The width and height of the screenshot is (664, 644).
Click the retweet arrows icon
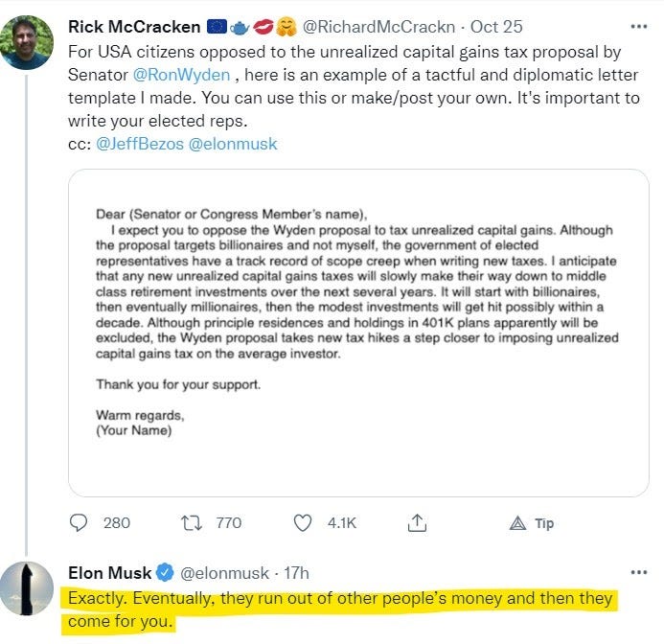tap(192, 523)
